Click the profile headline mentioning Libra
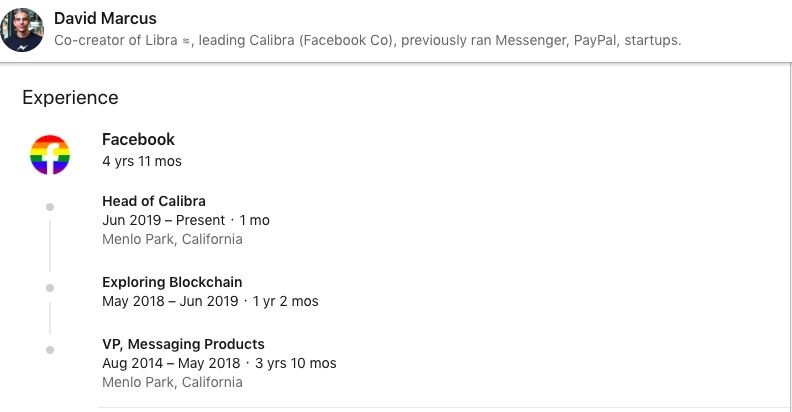The width and height of the screenshot is (792, 412). [367, 41]
